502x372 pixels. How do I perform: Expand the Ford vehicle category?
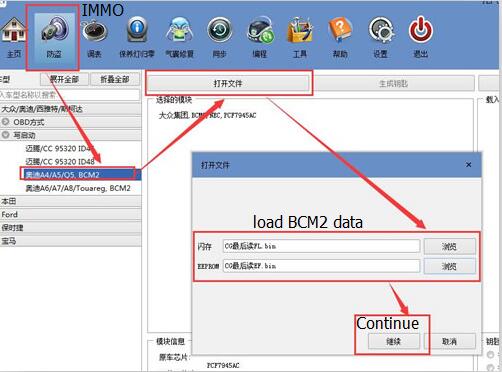(71, 214)
